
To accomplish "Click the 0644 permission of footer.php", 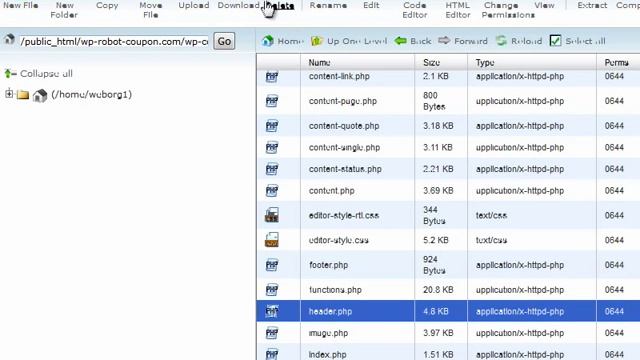I will pyautogui.click(x=614, y=265).
